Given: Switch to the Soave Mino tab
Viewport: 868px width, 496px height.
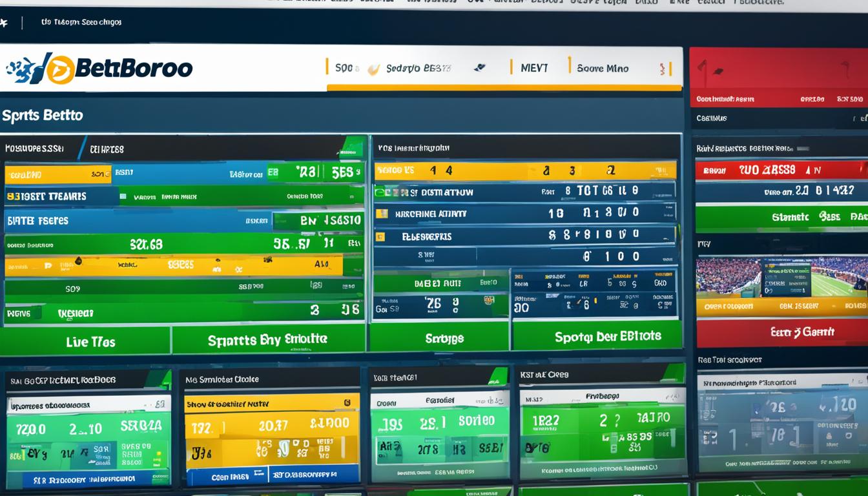Looking at the screenshot, I should point(602,68).
